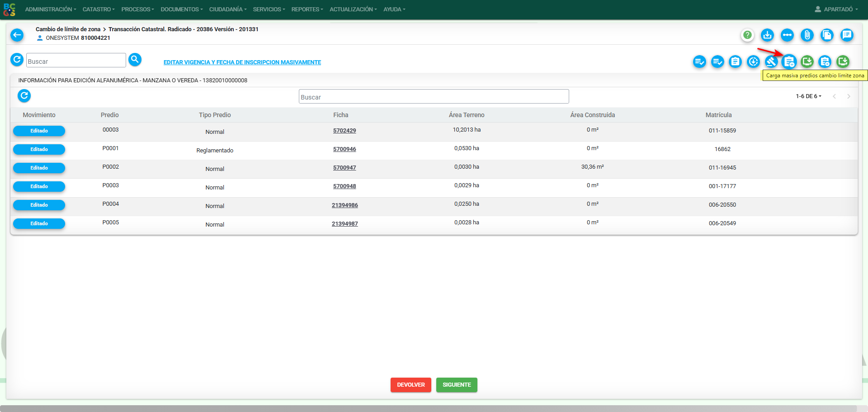Click the Movimiento column header
Viewport: 868px width, 412px height.
(39, 115)
